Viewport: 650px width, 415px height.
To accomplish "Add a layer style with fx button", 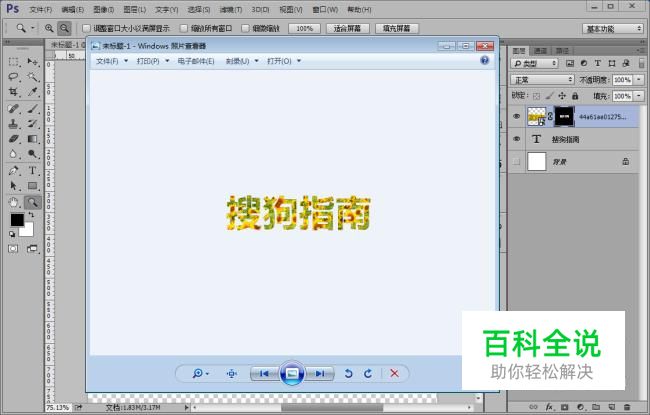I will [x=549, y=407].
